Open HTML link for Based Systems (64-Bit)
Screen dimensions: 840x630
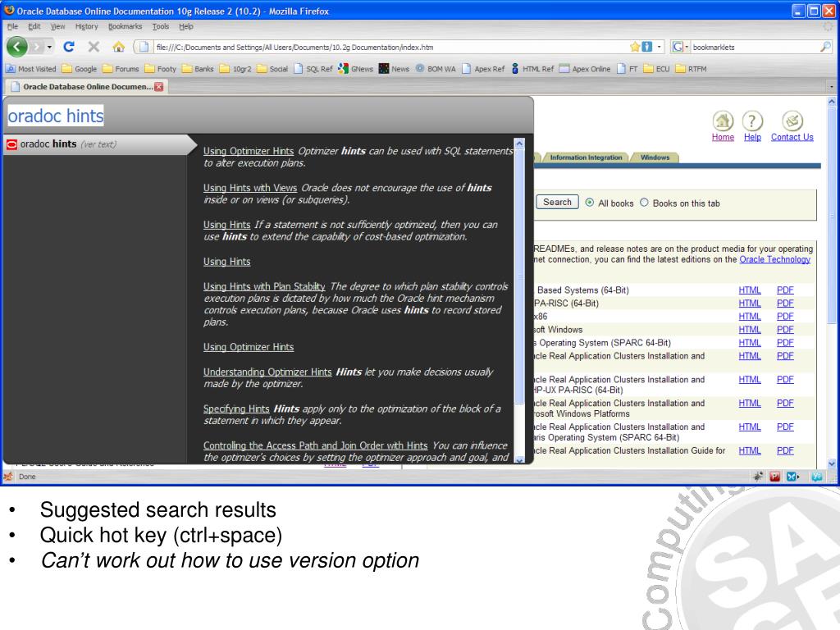click(750, 290)
